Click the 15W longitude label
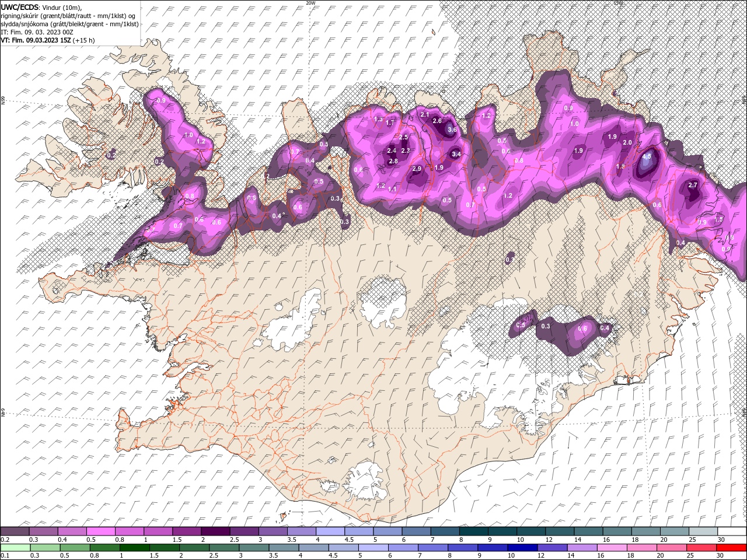The width and height of the screenshot is (747, 560). click(618, 3)
